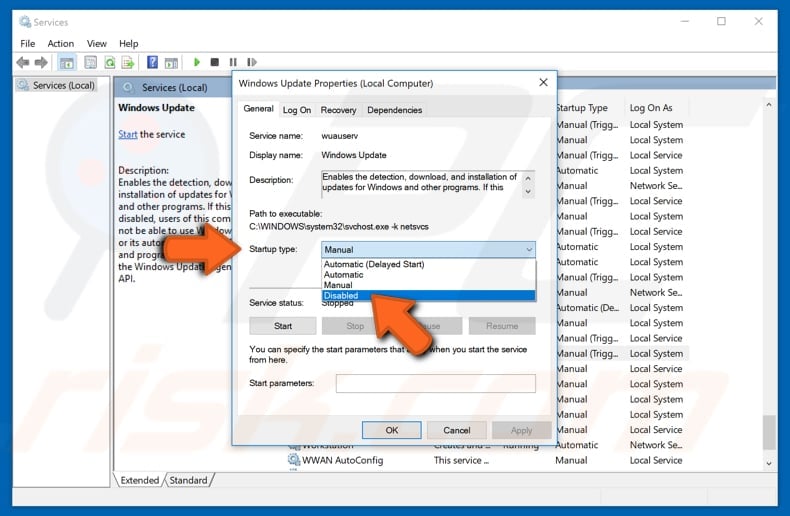Confirm with the OK button

coord(391,430)
